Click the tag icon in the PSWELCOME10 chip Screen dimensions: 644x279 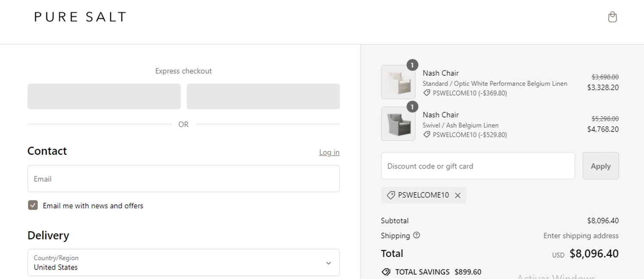391,195
